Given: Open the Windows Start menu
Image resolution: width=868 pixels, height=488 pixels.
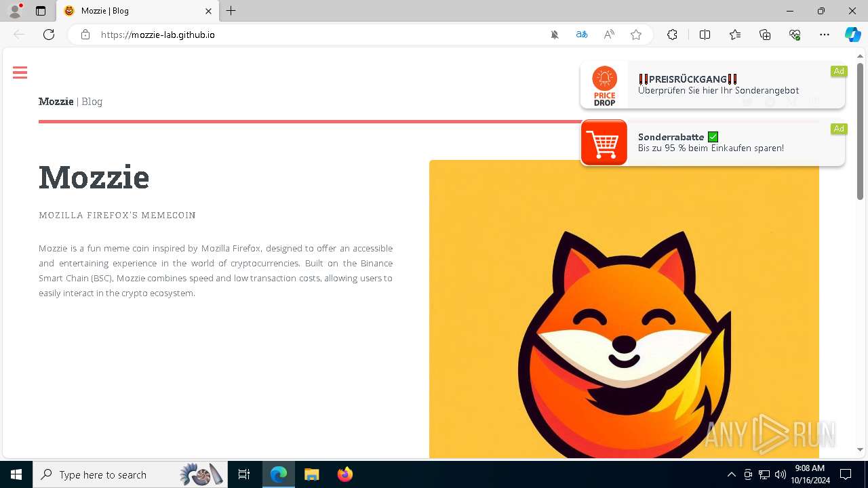Looking at the screenshot, I should 16,474.
